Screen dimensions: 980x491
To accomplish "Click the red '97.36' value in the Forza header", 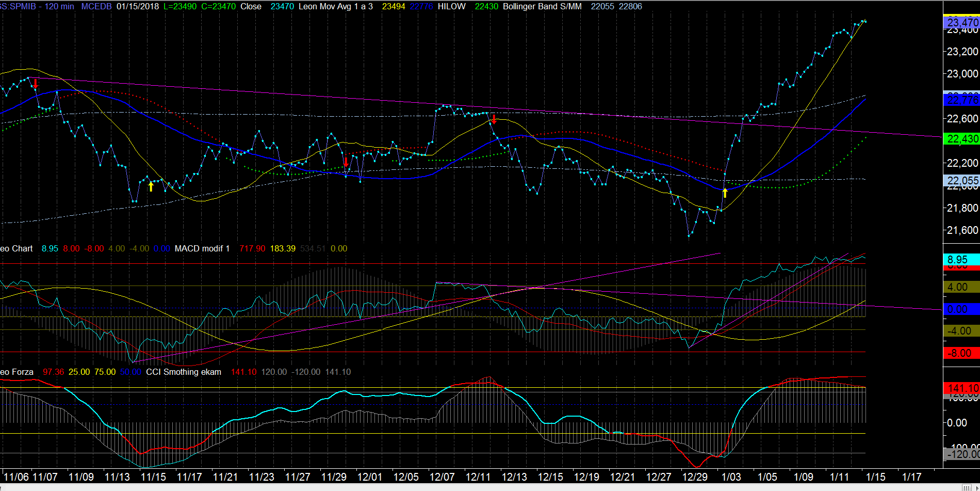I will point(54,372).
